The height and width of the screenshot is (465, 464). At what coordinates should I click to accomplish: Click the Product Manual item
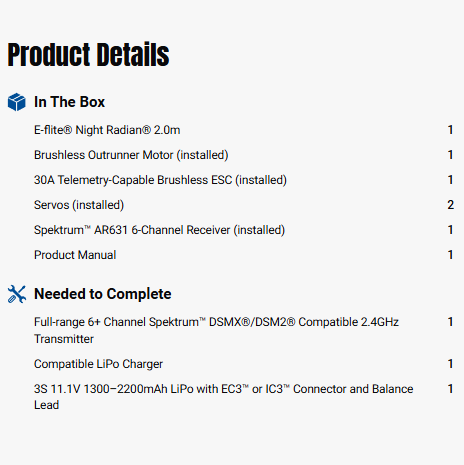tap(75, 255)
